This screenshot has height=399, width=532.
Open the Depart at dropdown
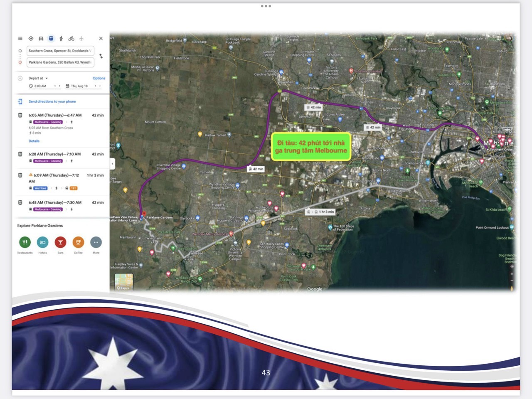[38, 78]
